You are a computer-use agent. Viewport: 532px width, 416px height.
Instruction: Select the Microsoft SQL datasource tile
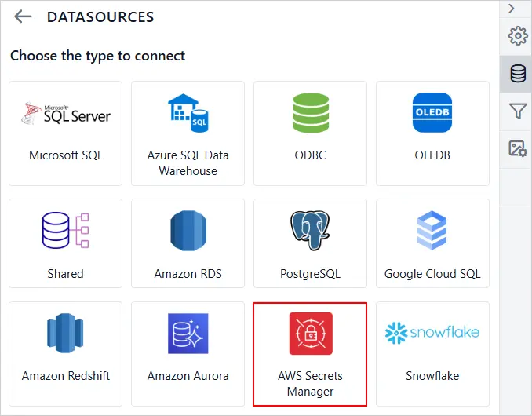pyautogui.click(x=66, y=133)
